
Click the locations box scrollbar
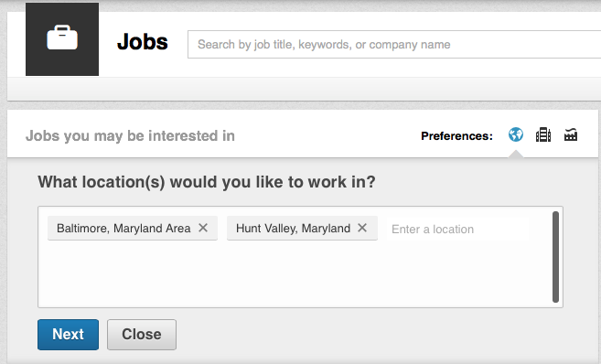555,257
